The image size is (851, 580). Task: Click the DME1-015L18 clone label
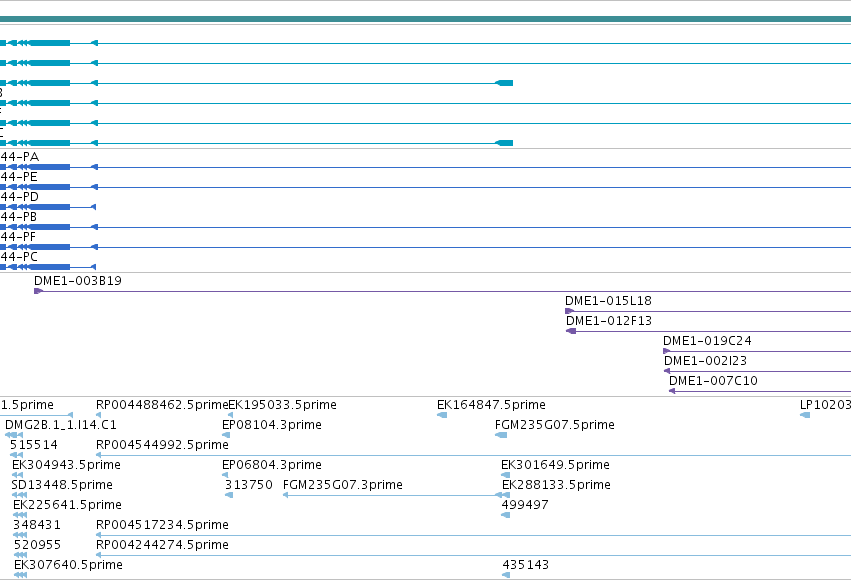[608, 301]
